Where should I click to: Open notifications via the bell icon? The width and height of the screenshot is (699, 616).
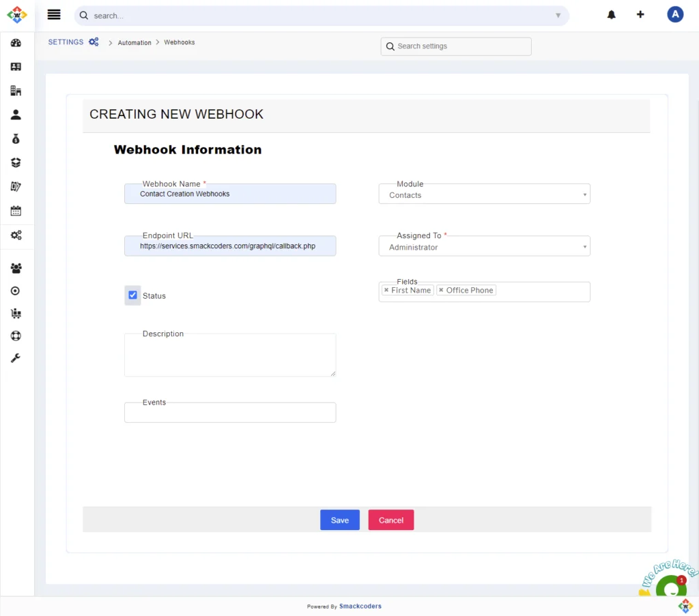[611, 14]
